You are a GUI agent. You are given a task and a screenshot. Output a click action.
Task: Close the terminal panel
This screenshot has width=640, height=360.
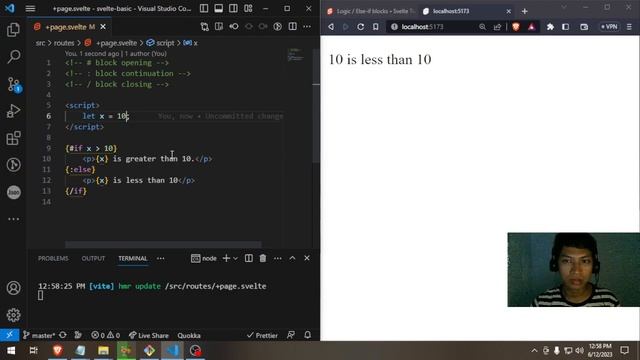[x=307, y=258]
